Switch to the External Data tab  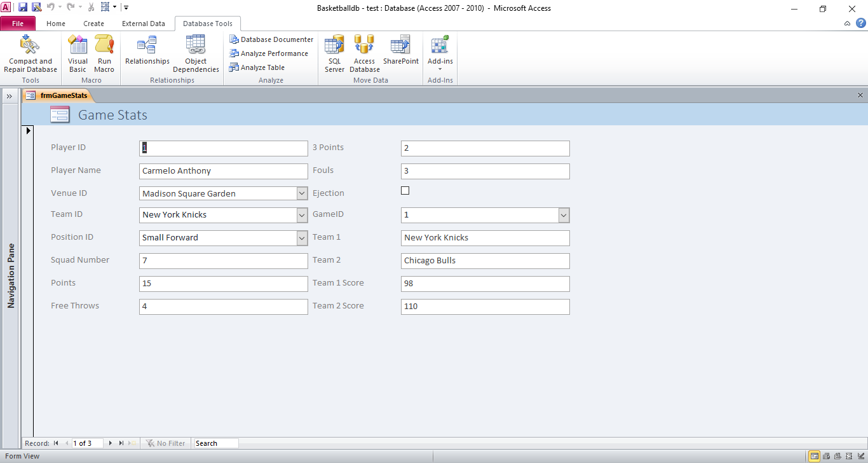tap(144, 24)
